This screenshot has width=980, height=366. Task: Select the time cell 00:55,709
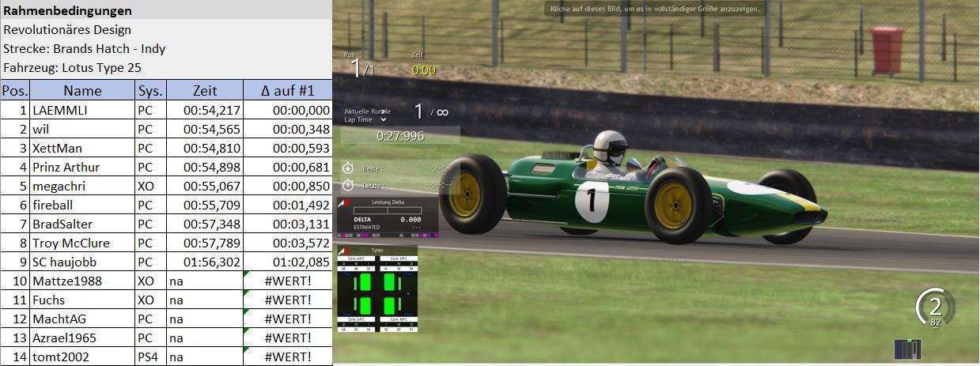point(205,205)
